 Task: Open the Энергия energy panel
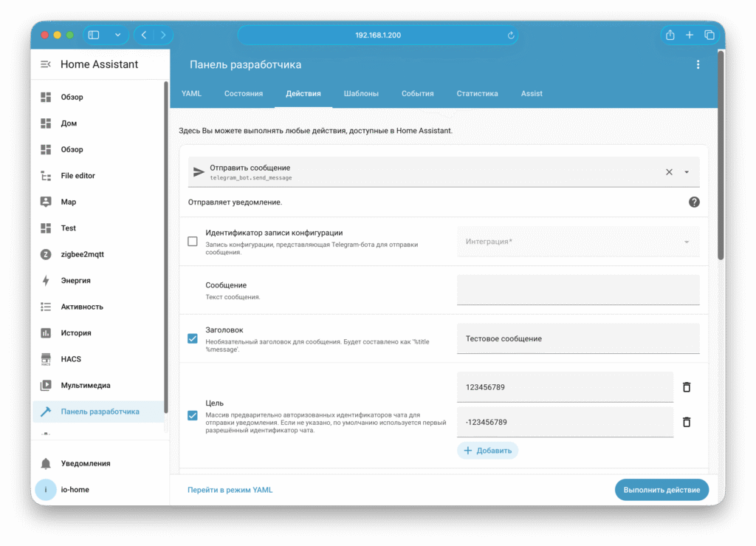point(75,281)
